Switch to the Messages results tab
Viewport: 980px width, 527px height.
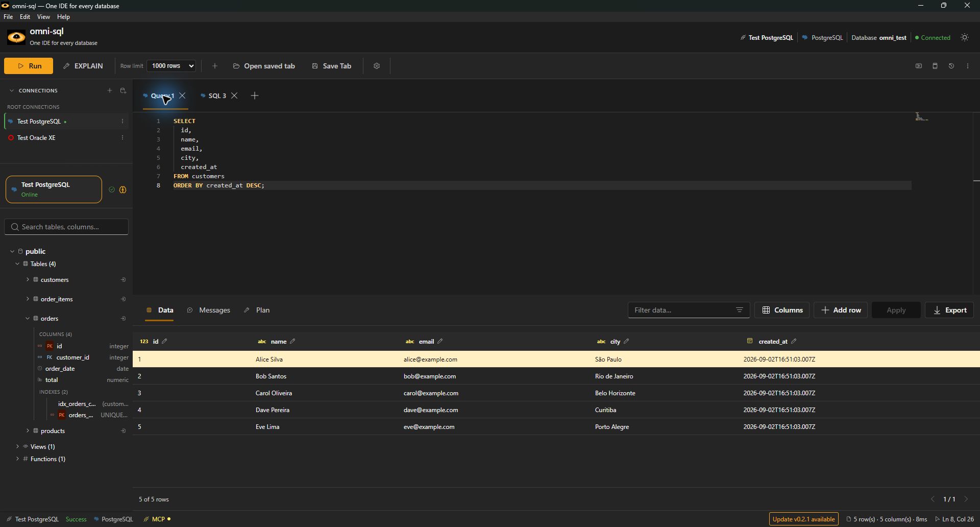pyautogui.click(x=209, y=310)
